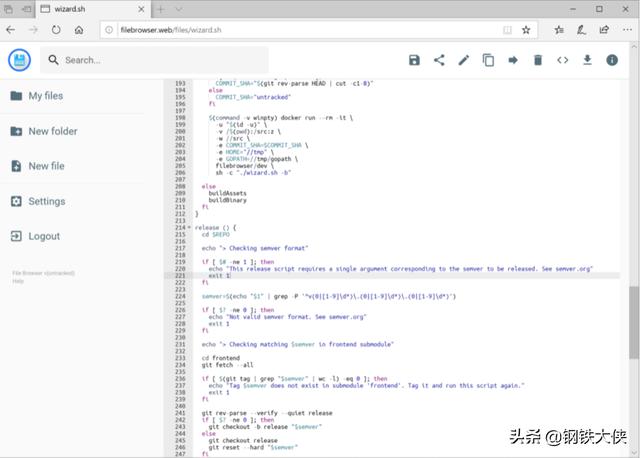Click the Move file arrow icon

coord(513,60)
